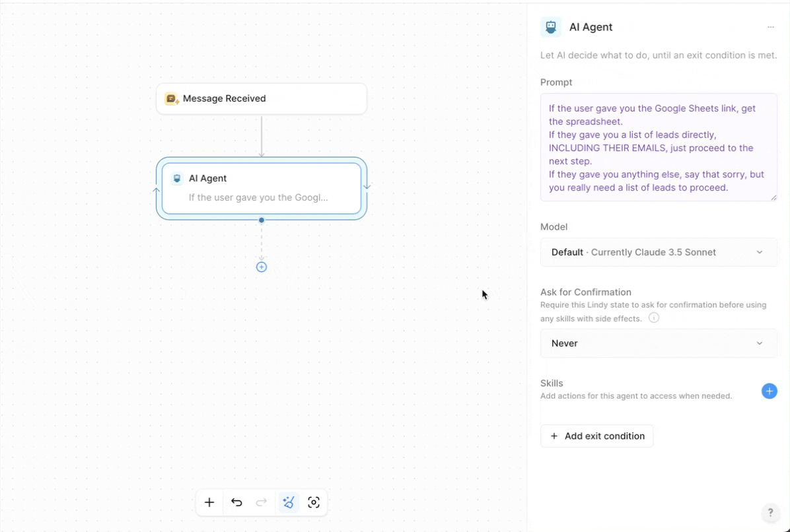Click the chevron of the Never dropdown
Viewport: 790px width, 532px height.
(760, 343)
